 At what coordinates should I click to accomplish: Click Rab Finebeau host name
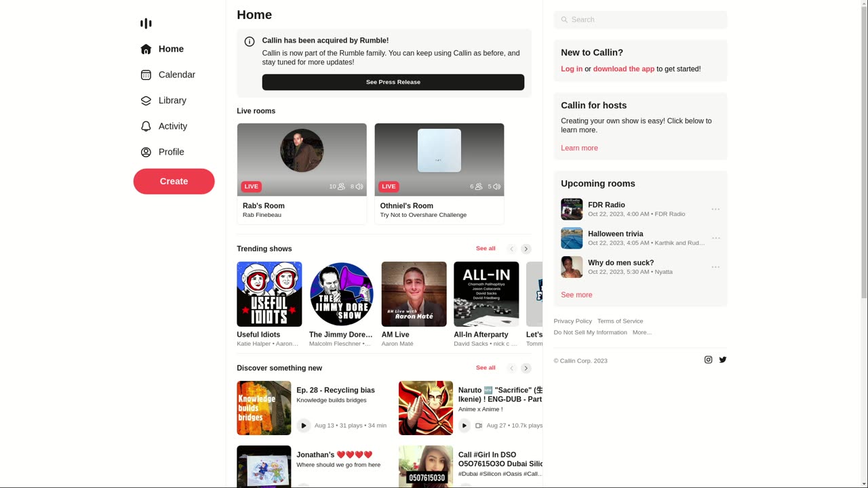coord(262,215)
